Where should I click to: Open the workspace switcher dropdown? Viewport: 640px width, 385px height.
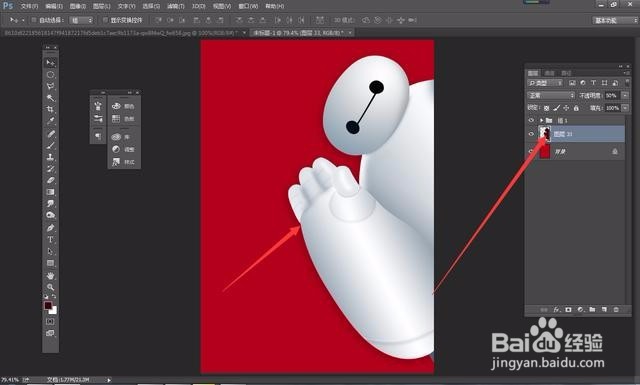pos(615,20)
